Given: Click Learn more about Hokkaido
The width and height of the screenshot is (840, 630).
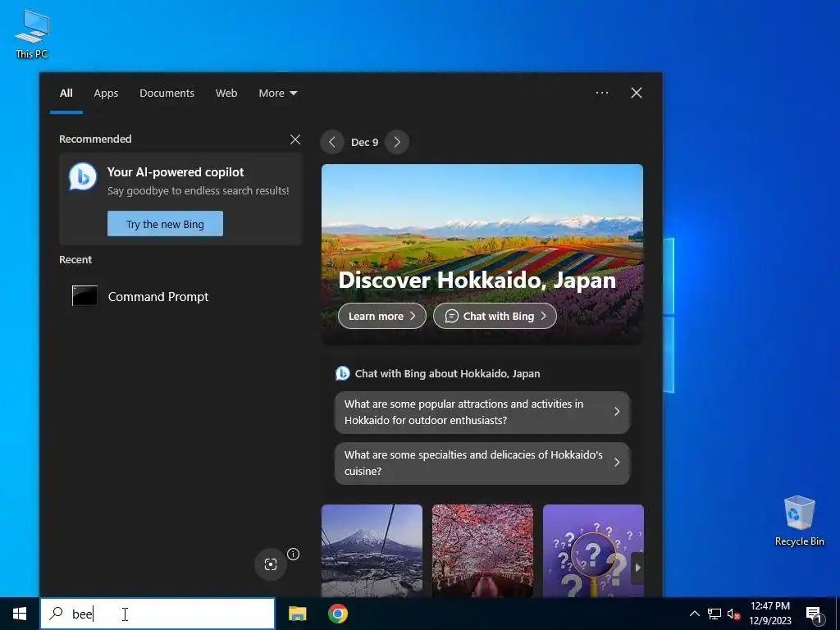Looking at the screenshot, I should 382,316.
